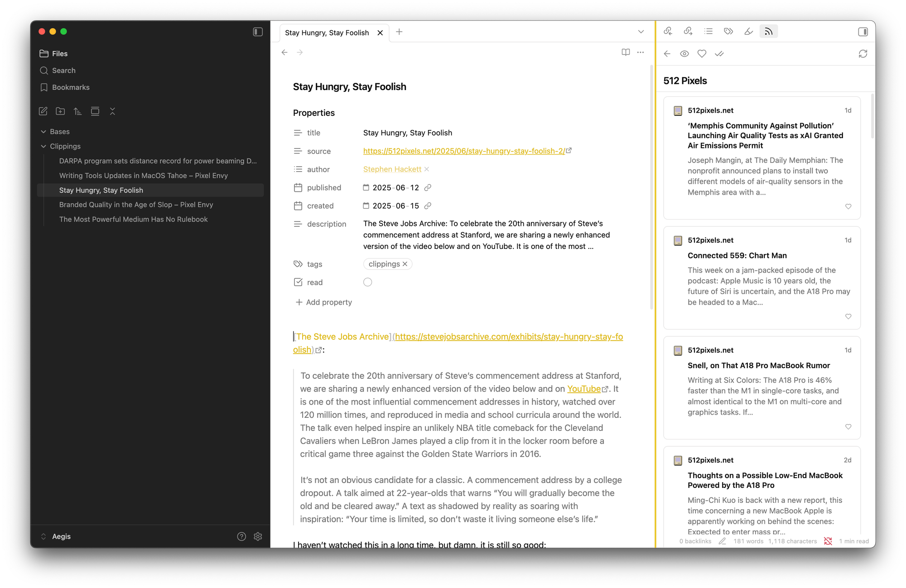
Task: Open the settings gear icon
Action: (x=258, y=536)
